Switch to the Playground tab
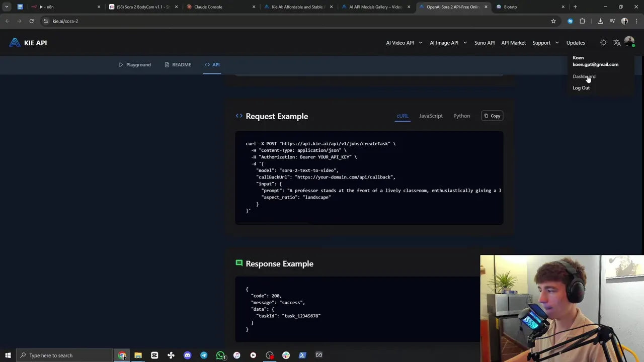644x362 pixels. 135,65
